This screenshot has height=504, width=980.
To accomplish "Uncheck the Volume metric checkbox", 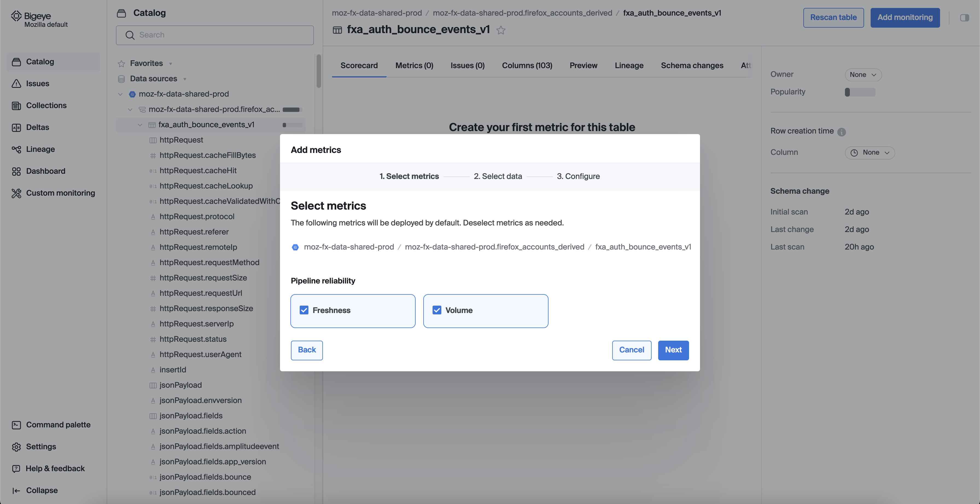I will click(x=437, y=310).
